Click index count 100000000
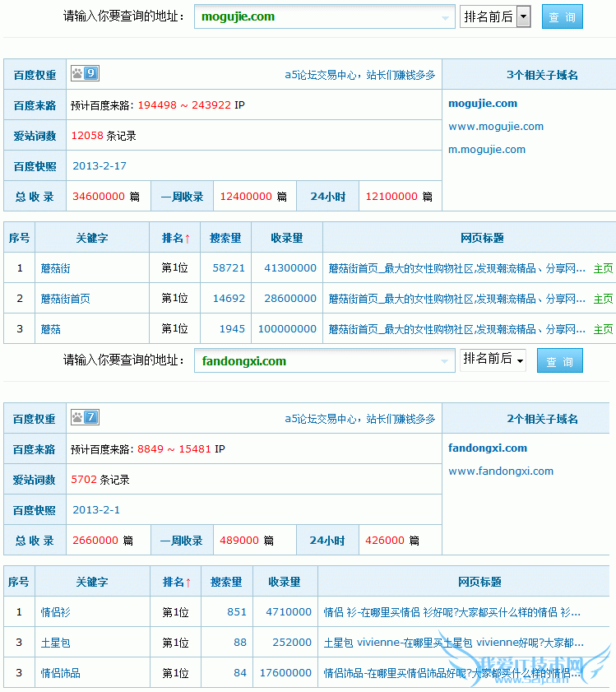The width and height of the screenshot is (616, 692). click(287, 329)
